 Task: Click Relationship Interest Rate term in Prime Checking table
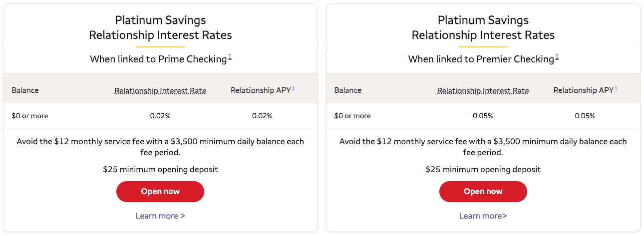(x=160, y=91)
